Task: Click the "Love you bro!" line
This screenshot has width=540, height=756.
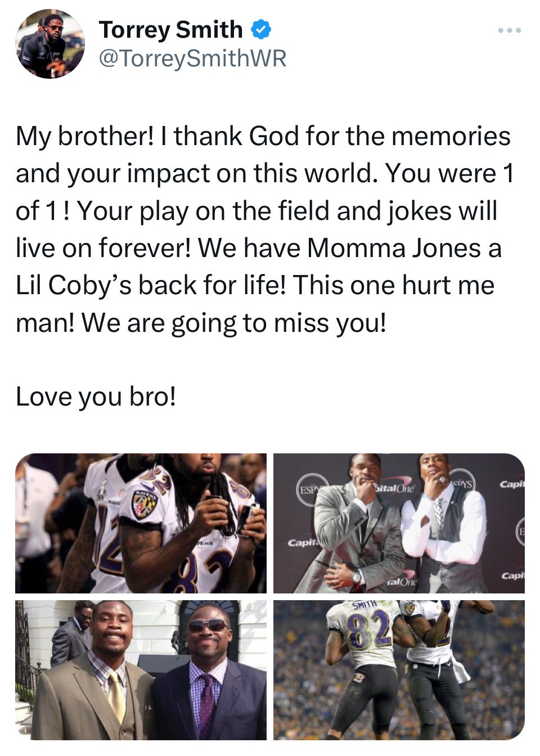Action: tap(96, 397)
